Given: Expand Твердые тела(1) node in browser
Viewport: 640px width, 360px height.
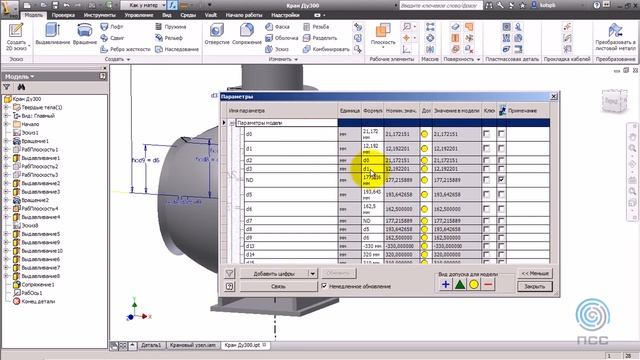Looking at the screenshot, I should coord(7,107).
